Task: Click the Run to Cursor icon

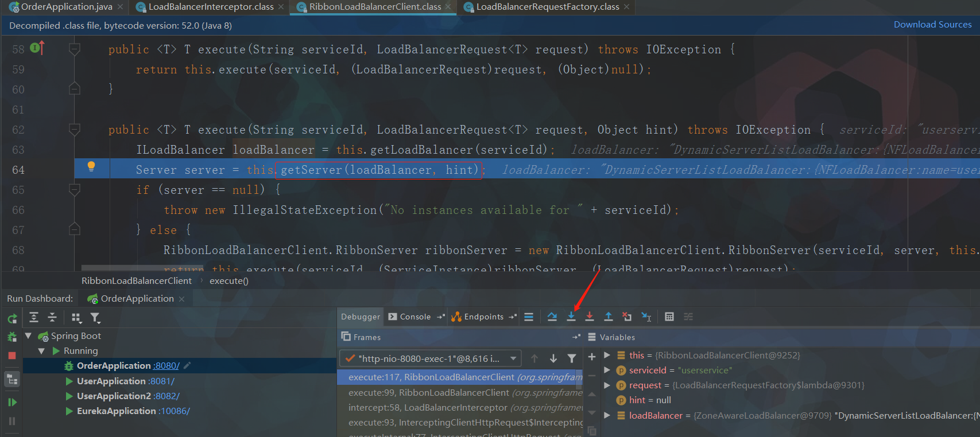Action: (646, 317)
